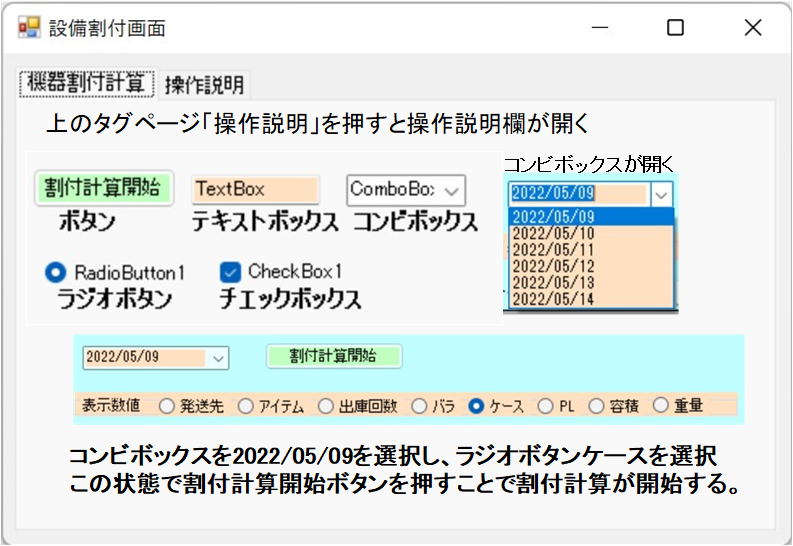
Task: Click the 設備割付画面 app icon in title bar
Action: (x=29, y=27)
